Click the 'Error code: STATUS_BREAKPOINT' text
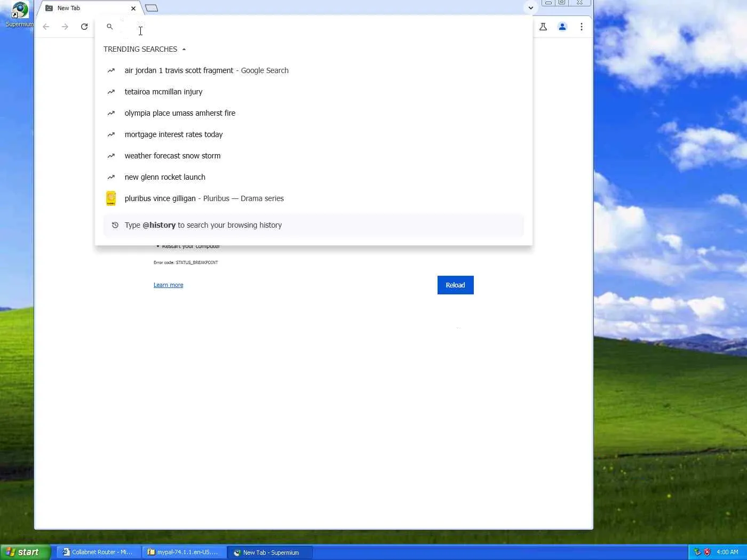The width and height of the screenshot is (747, 560). pyautogui.click(x=186, y=262)
